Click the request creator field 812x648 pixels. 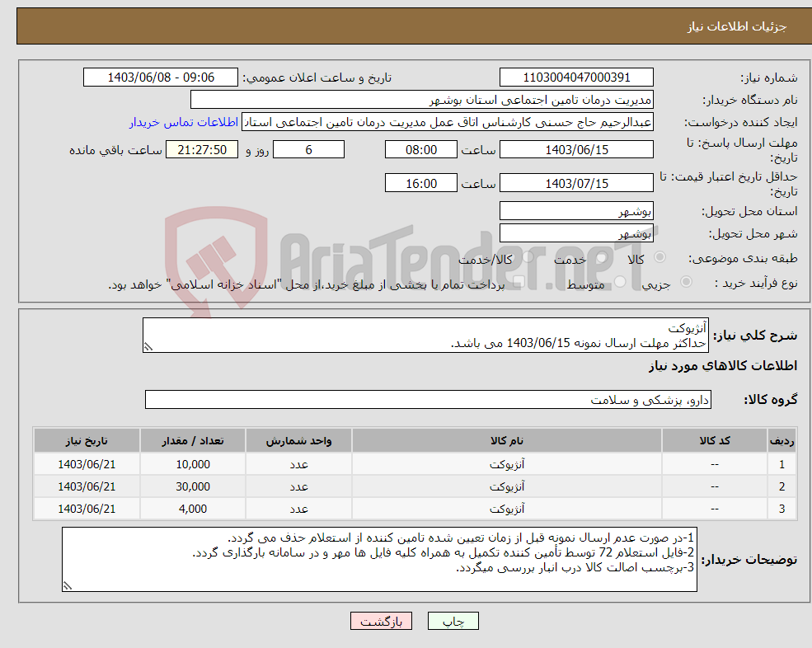[x=448, y=122]
